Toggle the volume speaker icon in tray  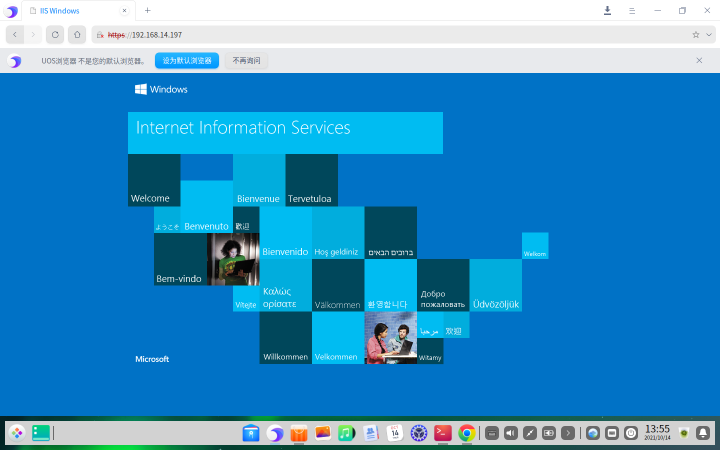click(x=510, y=433)
